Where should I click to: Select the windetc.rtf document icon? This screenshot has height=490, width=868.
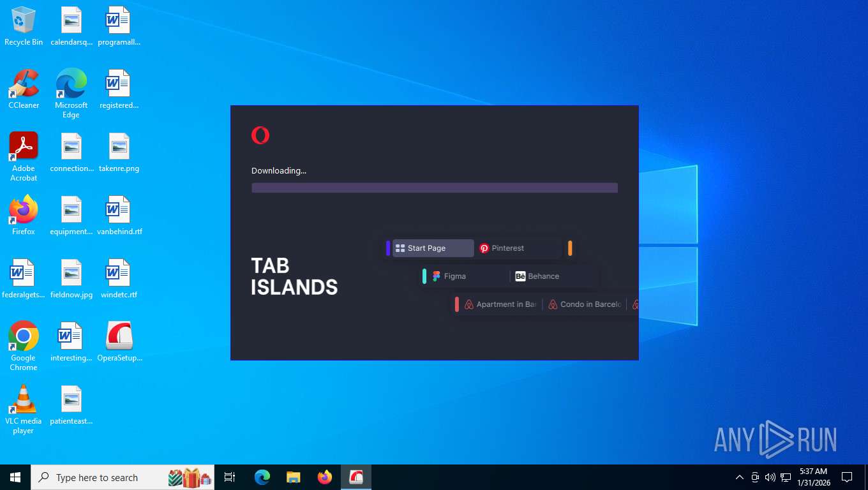click(x=119, y=279)
